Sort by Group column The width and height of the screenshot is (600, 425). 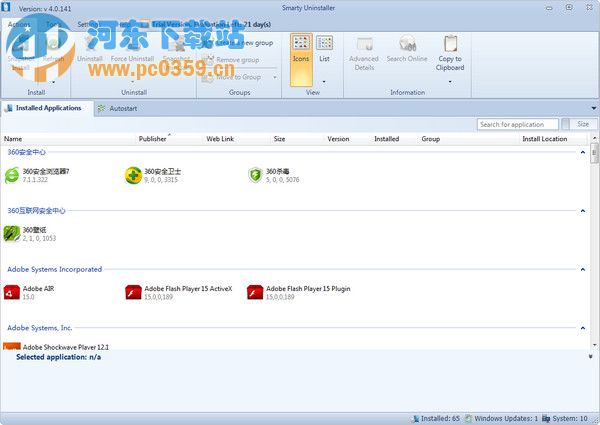pyautogui.click(x=430, y=139)
